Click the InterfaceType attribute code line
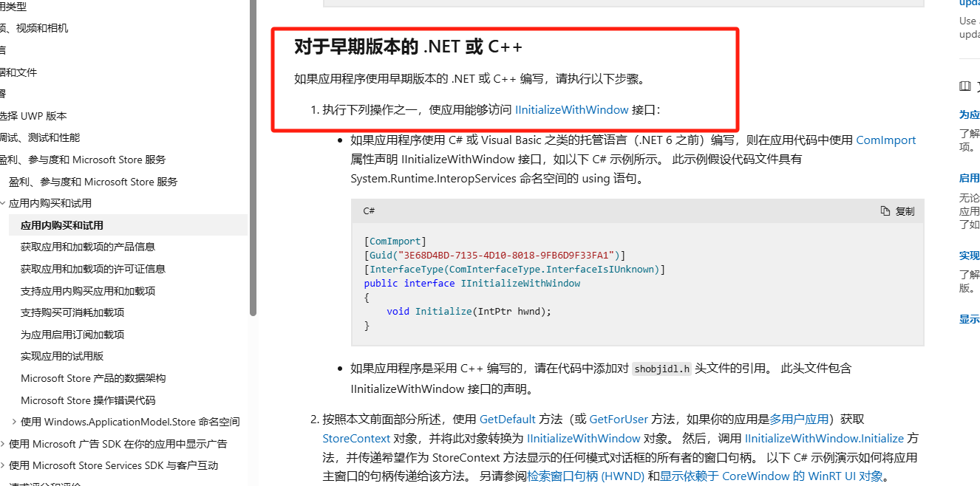 click(x=514, y=270)
